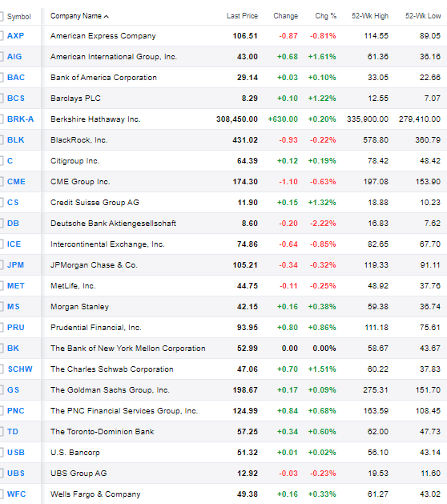Click PNC last price 124.99
This screenshot has width=447, height=504.
point(245,411)
